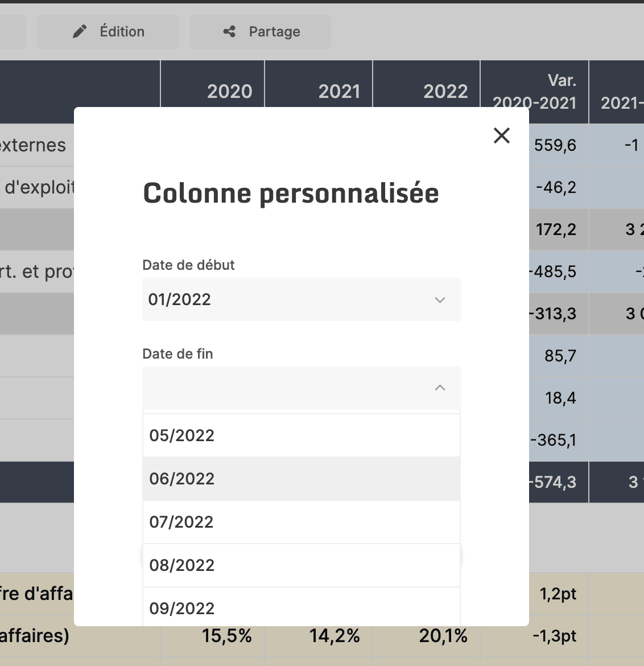Open the Date de fin dropdown
The image size is (644, 666).
click(301, 388)
